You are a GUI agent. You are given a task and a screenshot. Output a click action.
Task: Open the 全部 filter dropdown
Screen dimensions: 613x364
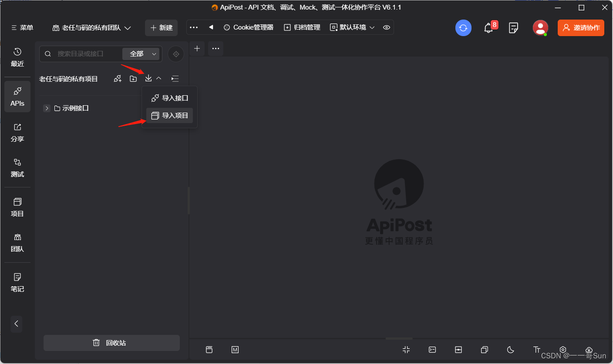click(141, 54)
